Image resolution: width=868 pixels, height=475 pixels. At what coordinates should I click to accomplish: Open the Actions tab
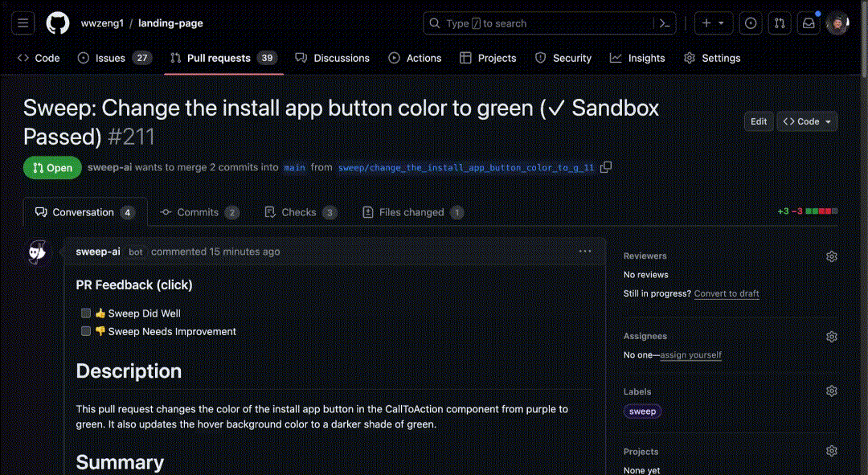tap(416, 58)
